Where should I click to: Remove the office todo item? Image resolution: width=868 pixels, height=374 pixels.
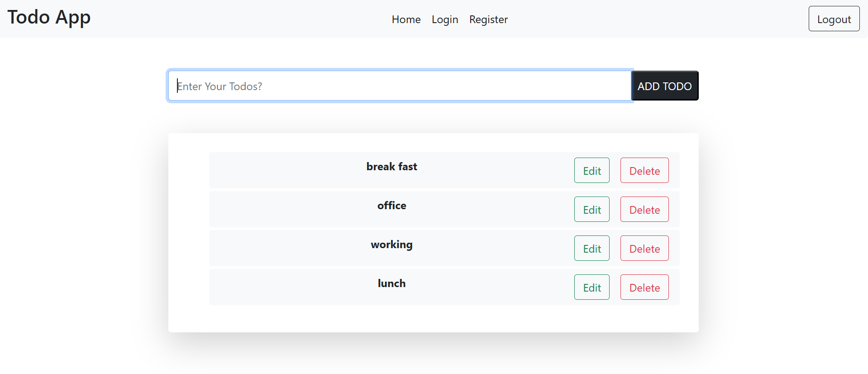[644, 210]
